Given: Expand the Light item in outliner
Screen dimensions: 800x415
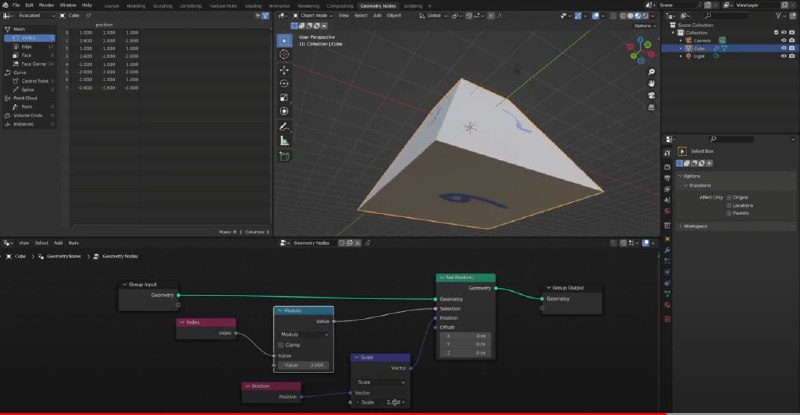Looking at the screenshot, I should click(681, 56).
